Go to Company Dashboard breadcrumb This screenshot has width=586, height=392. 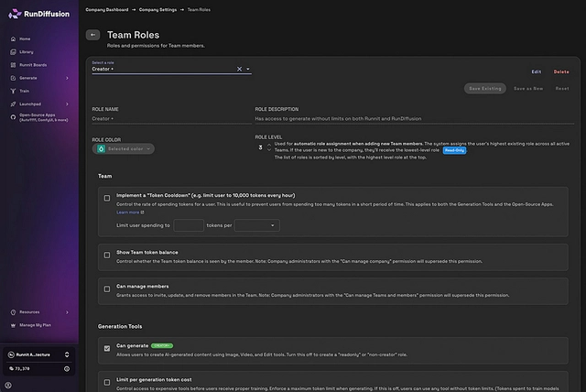pos(107,10)
